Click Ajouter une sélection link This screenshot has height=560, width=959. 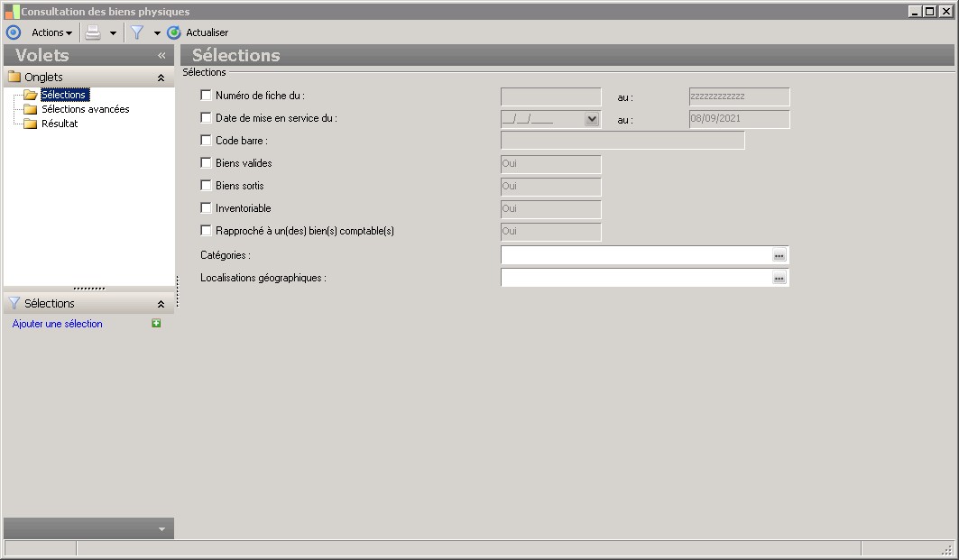58,324
